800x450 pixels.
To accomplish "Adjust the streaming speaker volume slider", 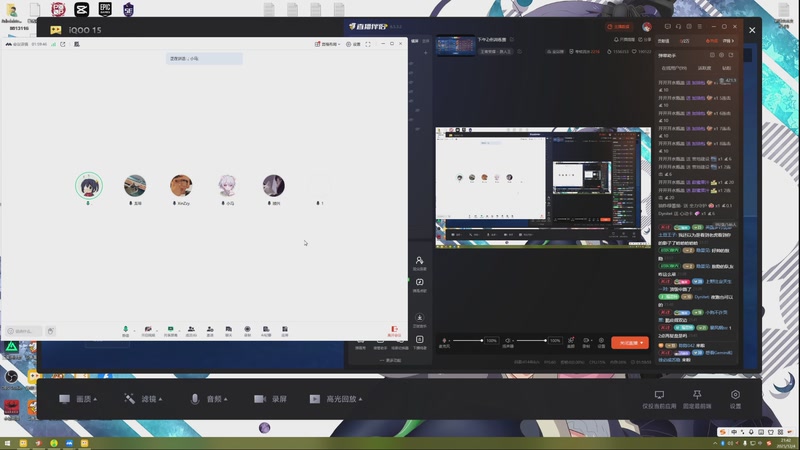I will click(x=531, y=340).
